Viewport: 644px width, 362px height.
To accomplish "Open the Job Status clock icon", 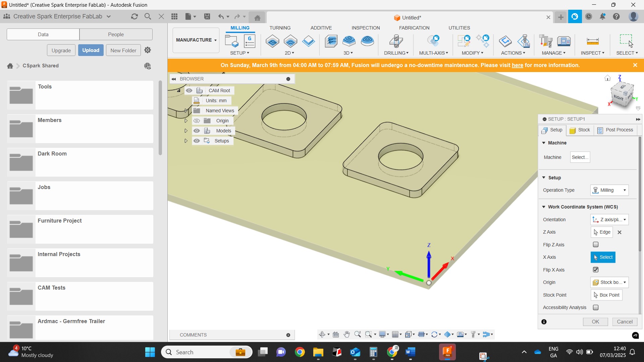I will coord(589,16).
